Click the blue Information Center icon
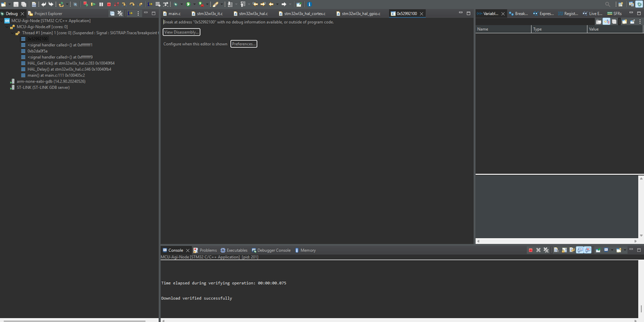The height and width of the screenshot is (322, 644). click(x=309, y=4)
